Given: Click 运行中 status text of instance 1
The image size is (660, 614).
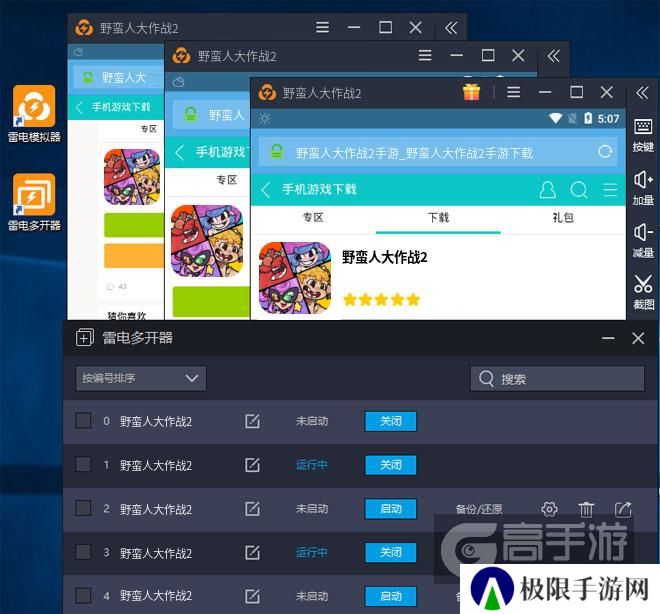Looking at the screenshot, I should [311, 465].
